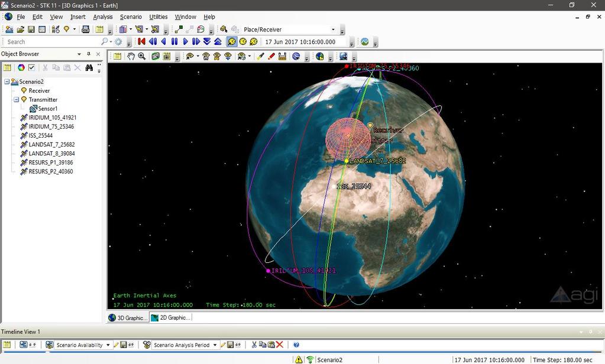The width and height of the screenshot is (605, 364).
Task: Collapse the Scenario2 tree node
Action: point(7,82)
